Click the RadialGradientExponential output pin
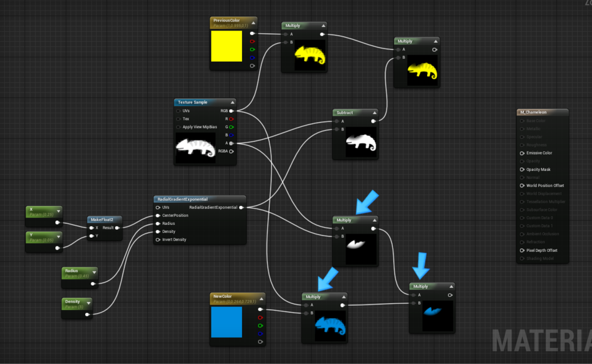 pyautogui.click(x=241, y=207)
